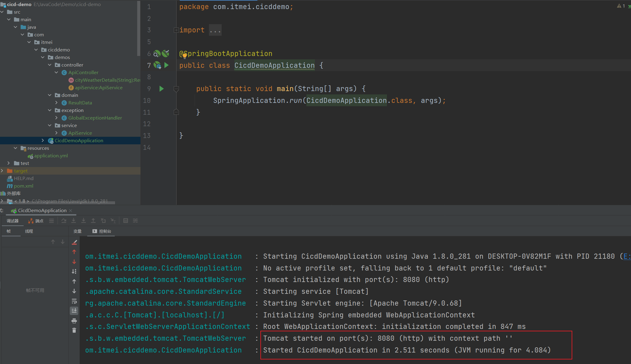The width and height of the screenshot is (631, 364).
Task: Click the white down arrow in console sidebar
Action: [x=74, y=291]
